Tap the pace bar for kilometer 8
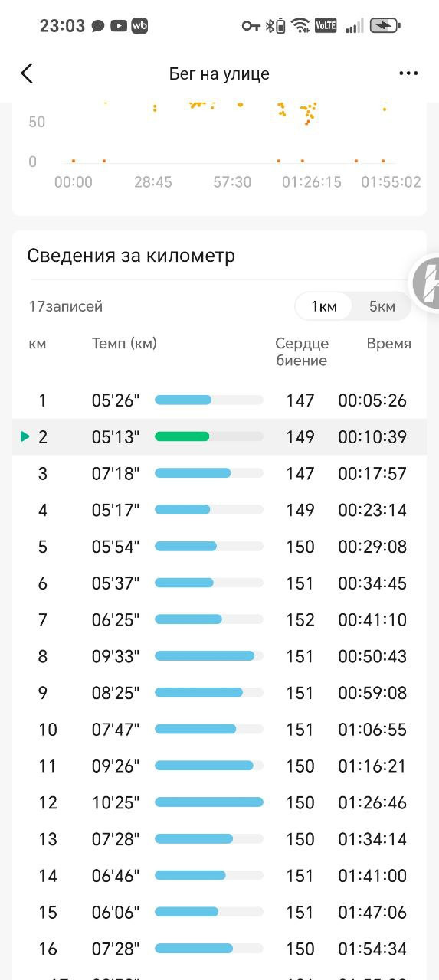Viewport: 439px width, 980px height. pos(209,656)
